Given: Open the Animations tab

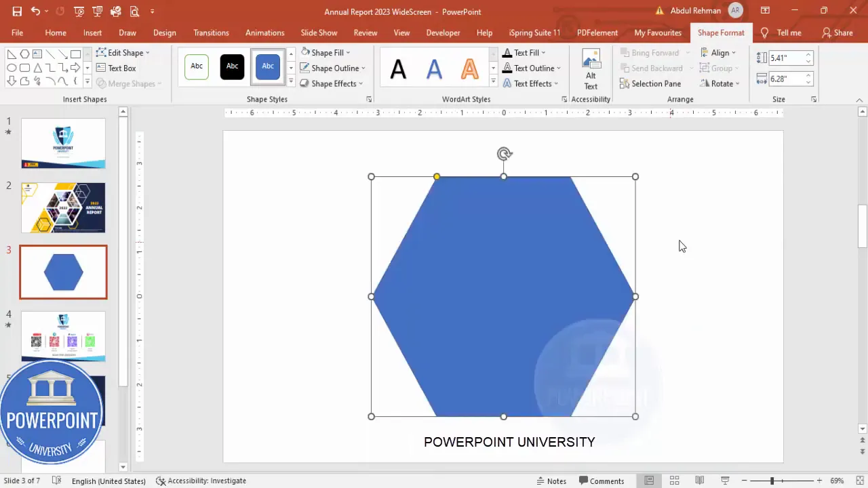Looking at the screenshot, I should [265, 33].
